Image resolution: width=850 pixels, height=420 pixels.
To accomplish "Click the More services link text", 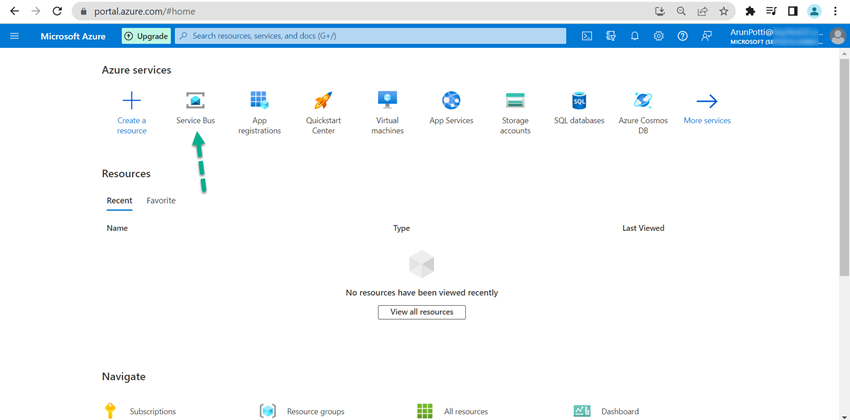I will [707, 121].
